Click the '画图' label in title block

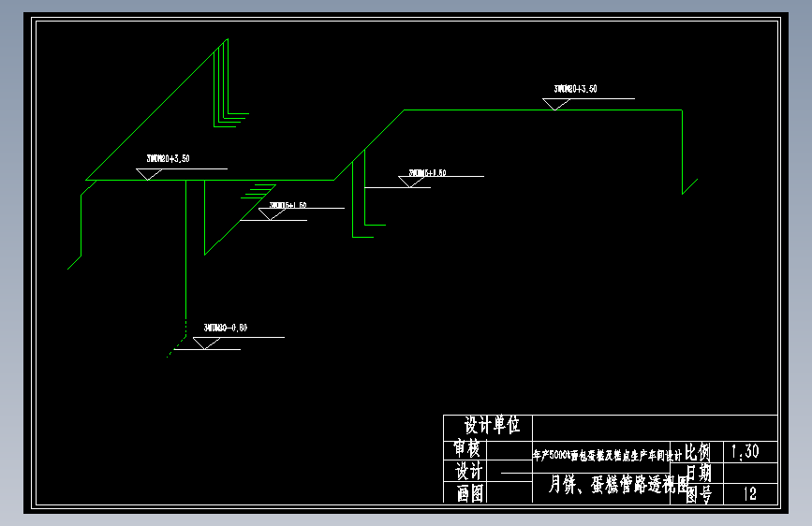(470, 493)
